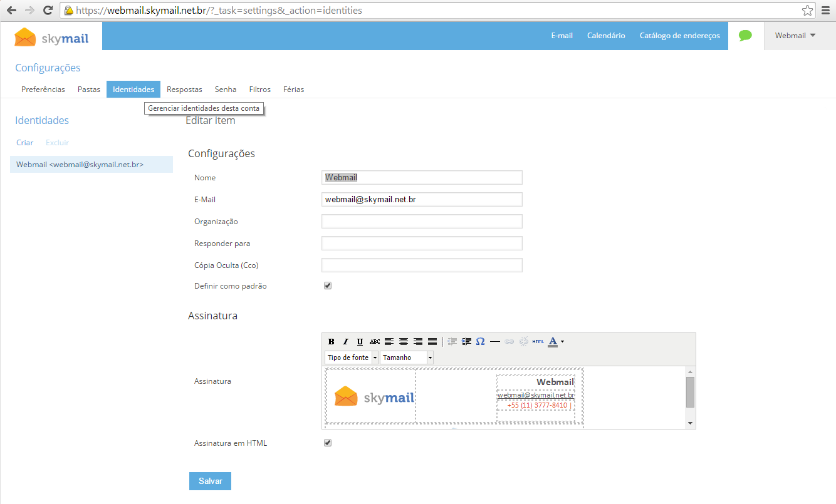The width and height of the screenshot is (836, 504).
Task: Decrease indent in signature editor
Action: pos(452,342)
